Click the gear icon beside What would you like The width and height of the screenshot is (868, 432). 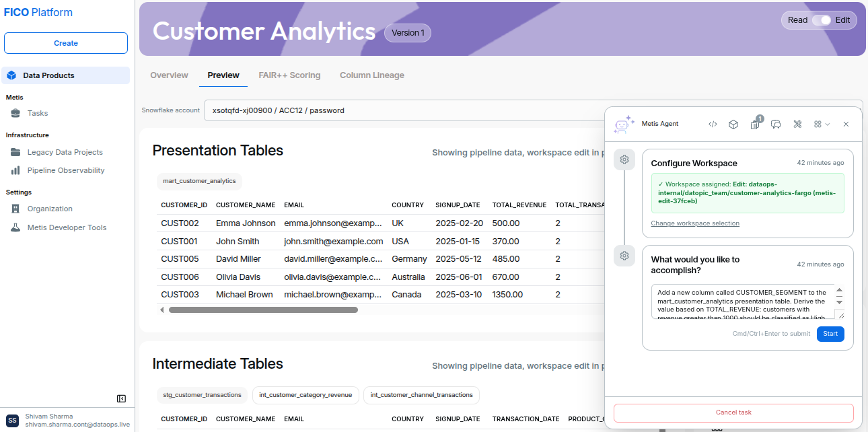624,256
